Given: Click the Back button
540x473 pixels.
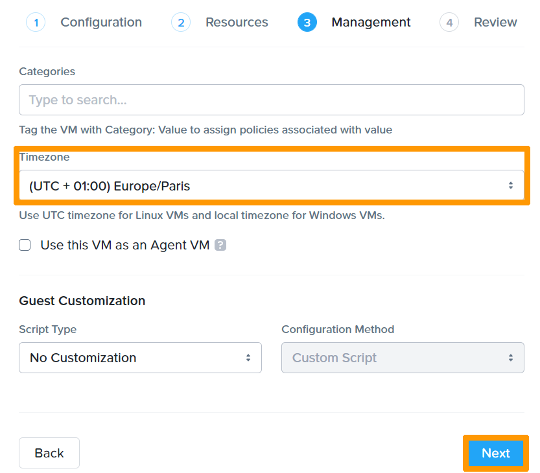Looking at the screenshot, I should click(49, 453).
